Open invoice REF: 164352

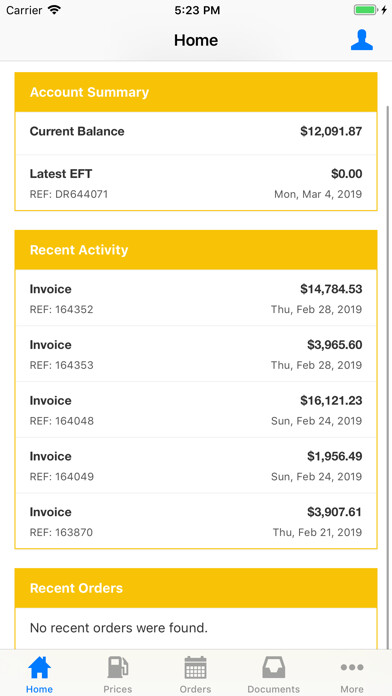coord(196,298)
